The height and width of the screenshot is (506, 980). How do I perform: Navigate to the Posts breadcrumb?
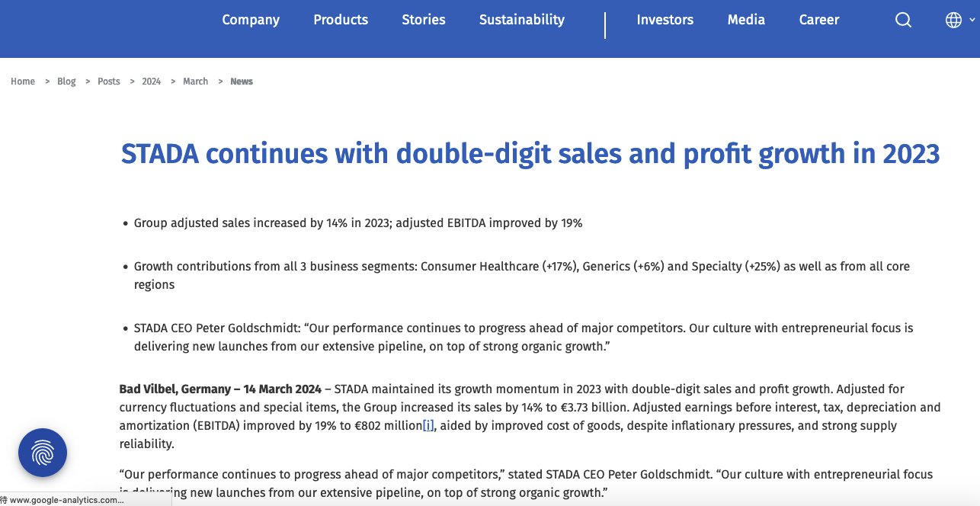[109, 82]
